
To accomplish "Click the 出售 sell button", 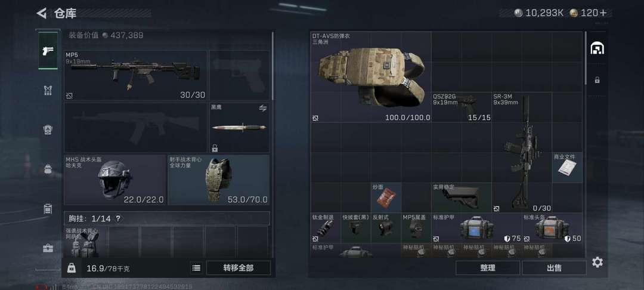I will [x=554, y=268].
